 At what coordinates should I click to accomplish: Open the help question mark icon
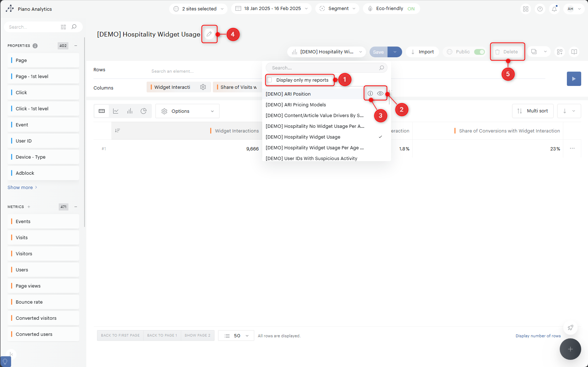(540, 9)
